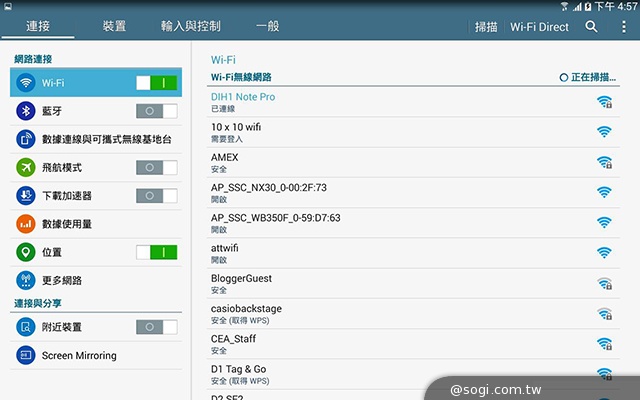Viewport: 640px width, 400px height.
Task: Tap casiobackstage signal lock icon
Action: [x=604, y=313]
